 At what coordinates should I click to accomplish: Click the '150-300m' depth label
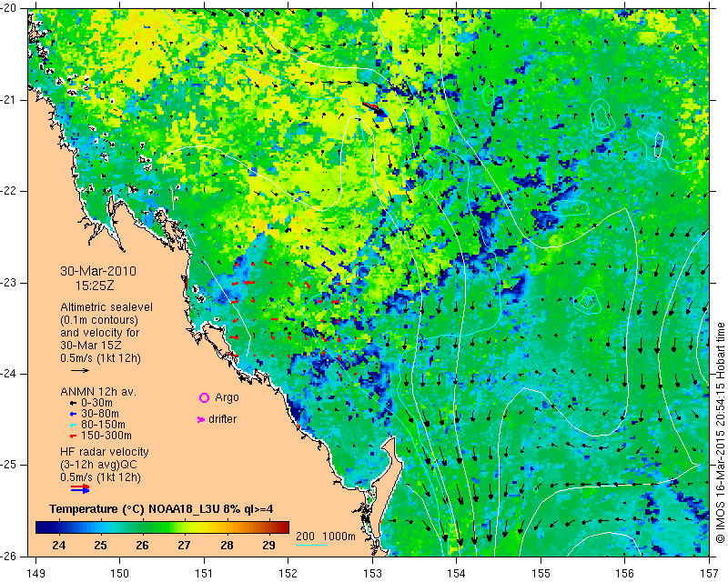106,436
